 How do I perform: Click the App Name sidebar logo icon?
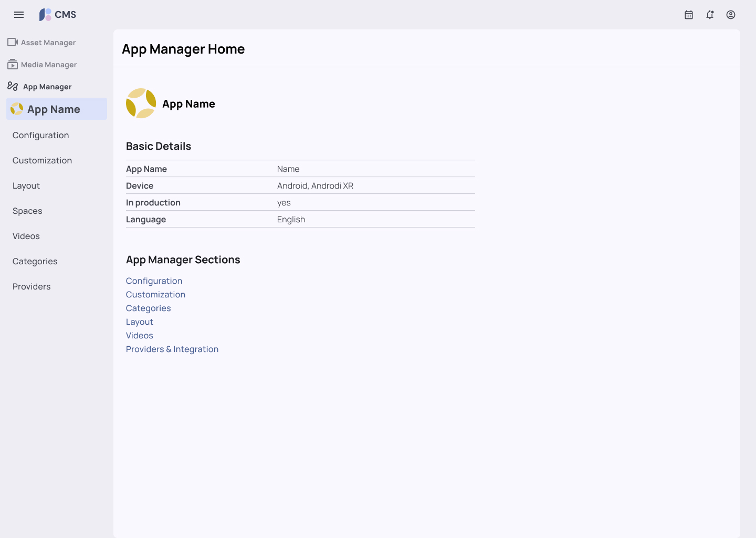tap(17, 109)
